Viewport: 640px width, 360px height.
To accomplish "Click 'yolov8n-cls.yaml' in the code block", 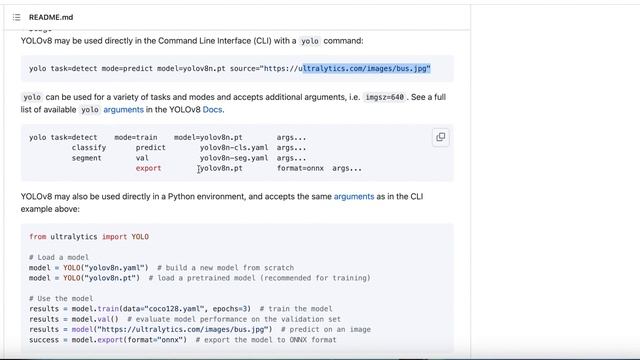I will point(234,148).
